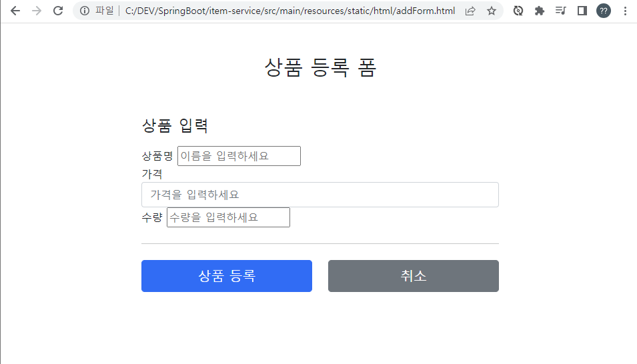
Task: Cancel with the 취소 button
Action: (414, 276)
